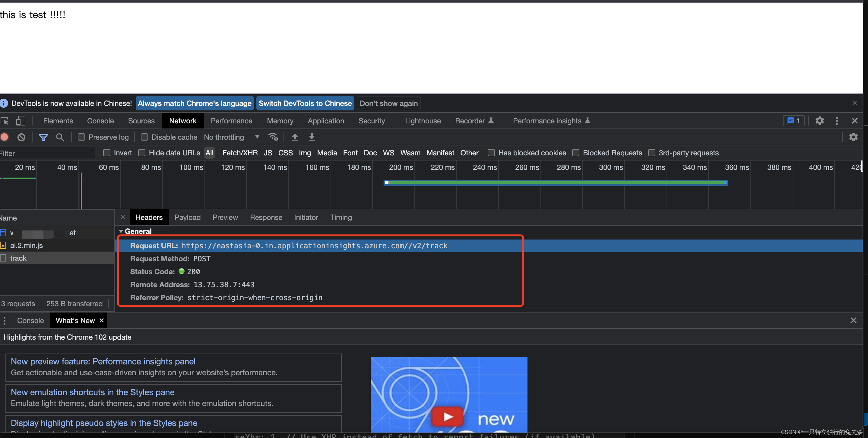Open DevTools settings gear icon
The height and width of the screenshot is (438, 868).
point(819,121)
